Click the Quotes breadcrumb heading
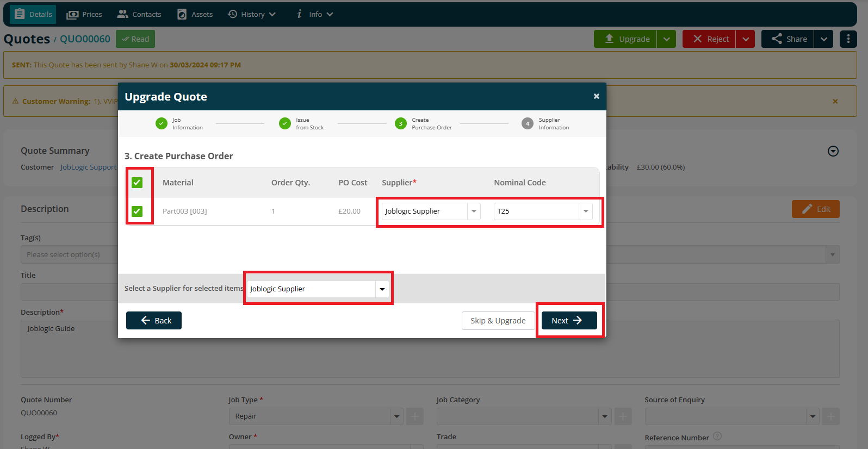 (x=27, y=39)
